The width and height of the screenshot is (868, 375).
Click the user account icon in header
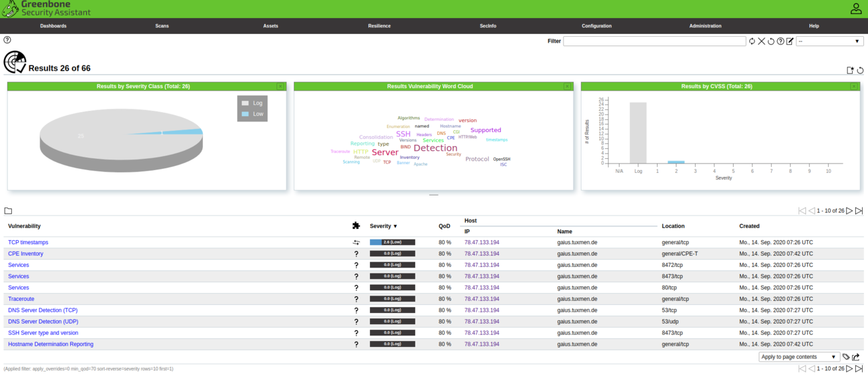[x=855, y=9]
